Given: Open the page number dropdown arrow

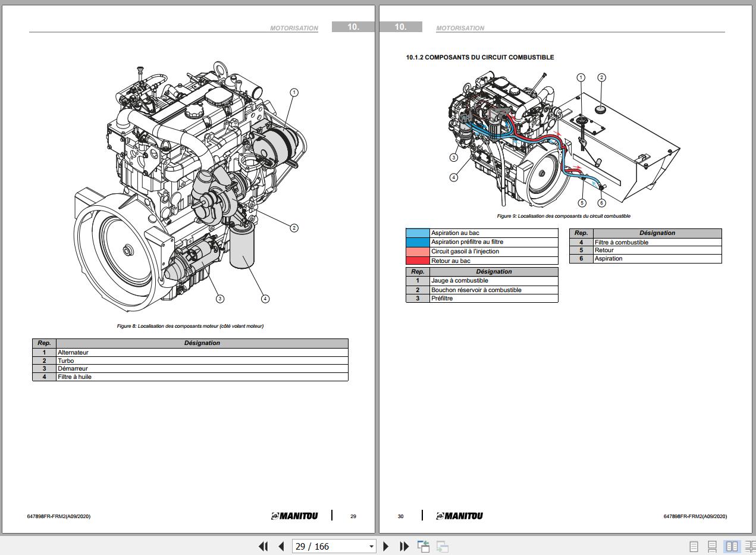Looking at the screenshot, I should [x=371, y=546].
